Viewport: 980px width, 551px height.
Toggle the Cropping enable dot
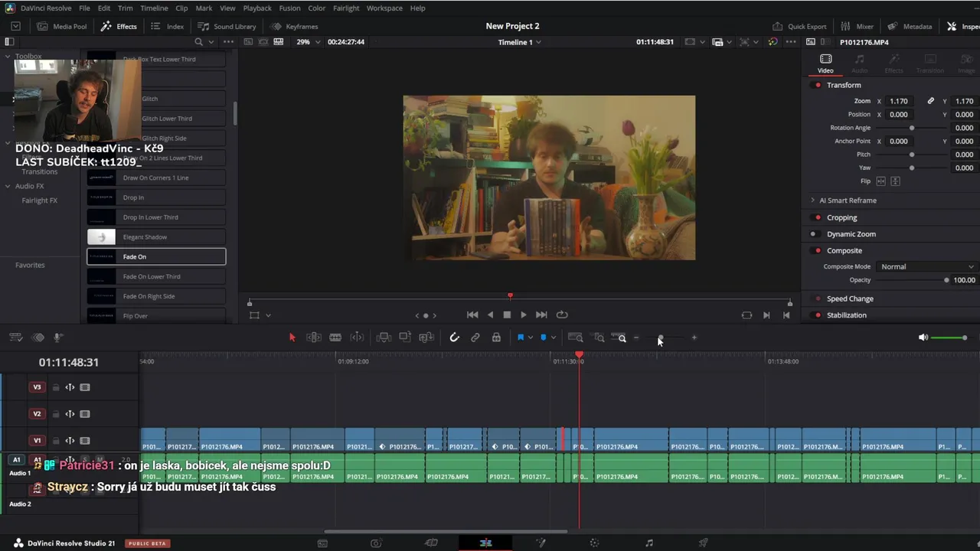(x=818, y=217)
